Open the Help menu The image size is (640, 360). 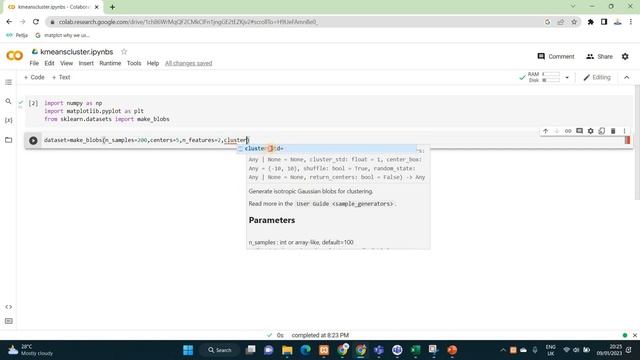tap(153, 63)
